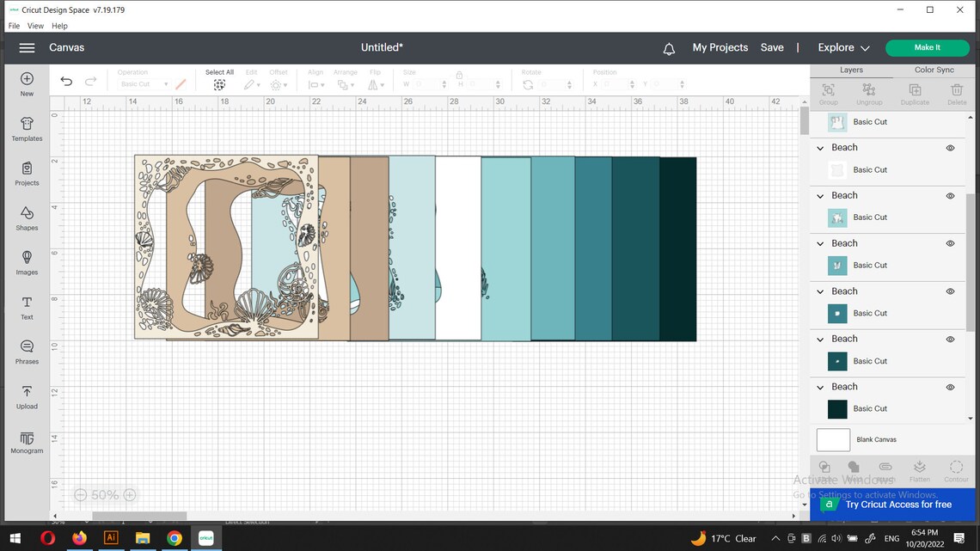
Task: Click Try Cricut Access for free
Action: pos(892,504)
